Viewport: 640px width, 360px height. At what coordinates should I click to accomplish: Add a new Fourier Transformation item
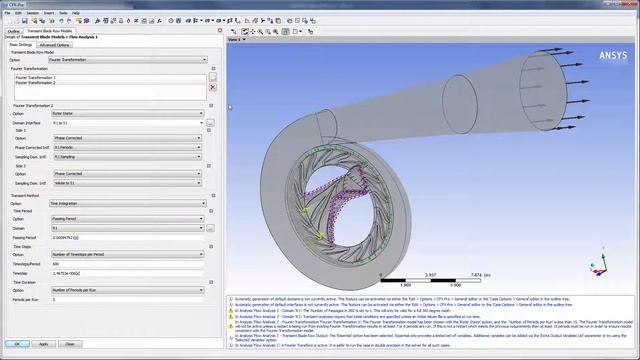point(213,77)
